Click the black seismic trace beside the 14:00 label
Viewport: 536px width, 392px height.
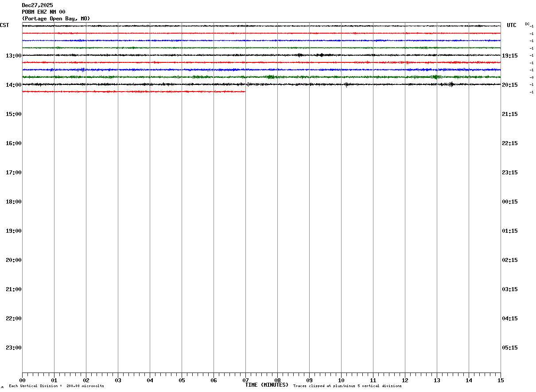(x=261, y=84)
